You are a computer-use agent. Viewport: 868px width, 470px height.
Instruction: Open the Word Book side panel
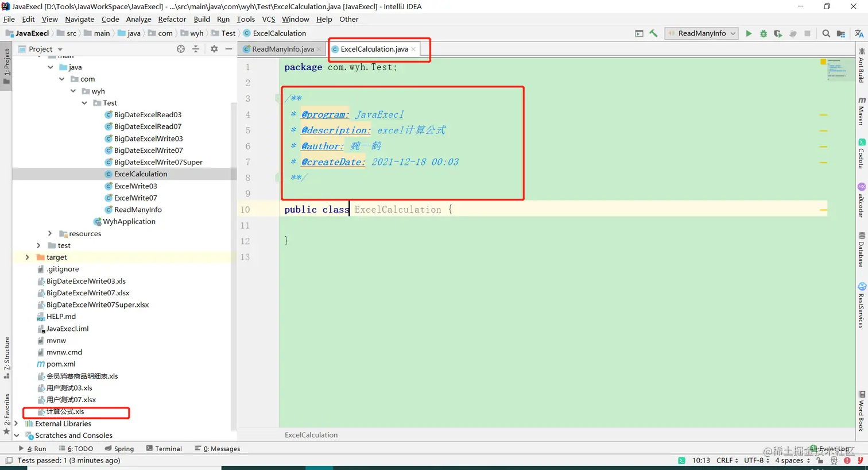tap(861, 411)
